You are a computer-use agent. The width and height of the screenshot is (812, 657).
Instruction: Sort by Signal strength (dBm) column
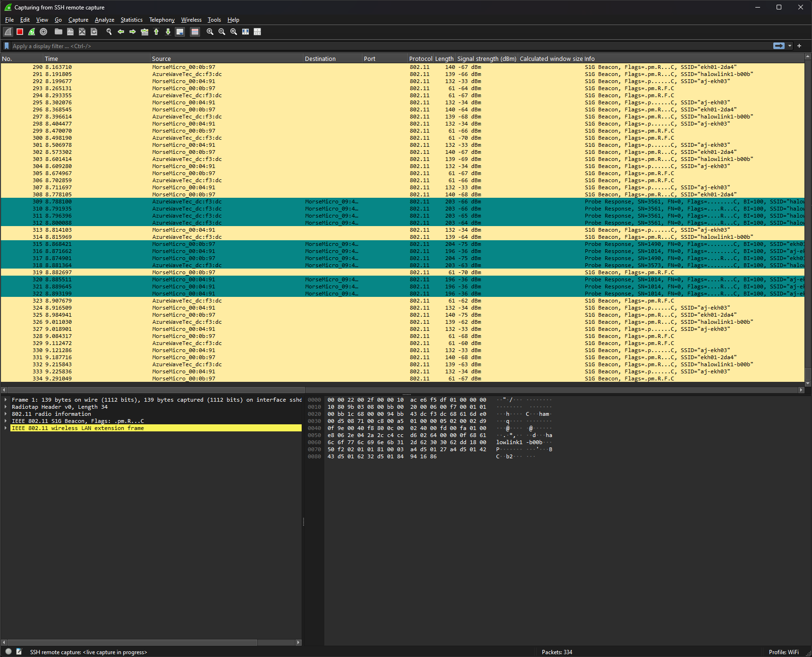tap(487, 59)
